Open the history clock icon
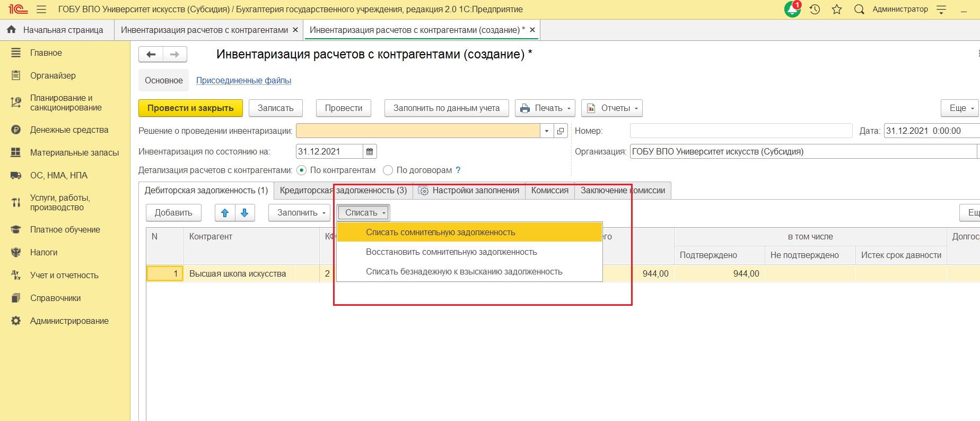Screen dimensions: 980x421 (815, 10)
